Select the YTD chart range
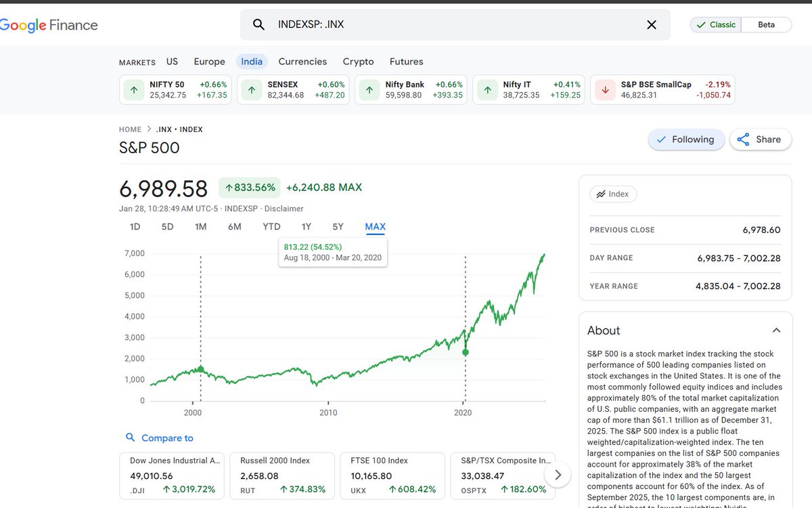This screenshot has width=812, height=508. click(271, 226)
